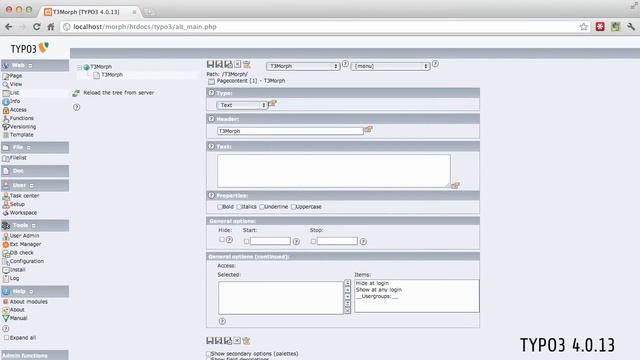
Task: Open the T3Morph dropdown at top
Action: [303, 66]
